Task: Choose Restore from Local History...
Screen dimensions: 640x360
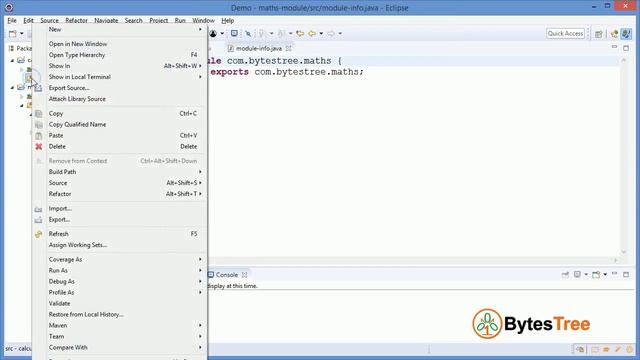Action: click(x=120, y=314)
